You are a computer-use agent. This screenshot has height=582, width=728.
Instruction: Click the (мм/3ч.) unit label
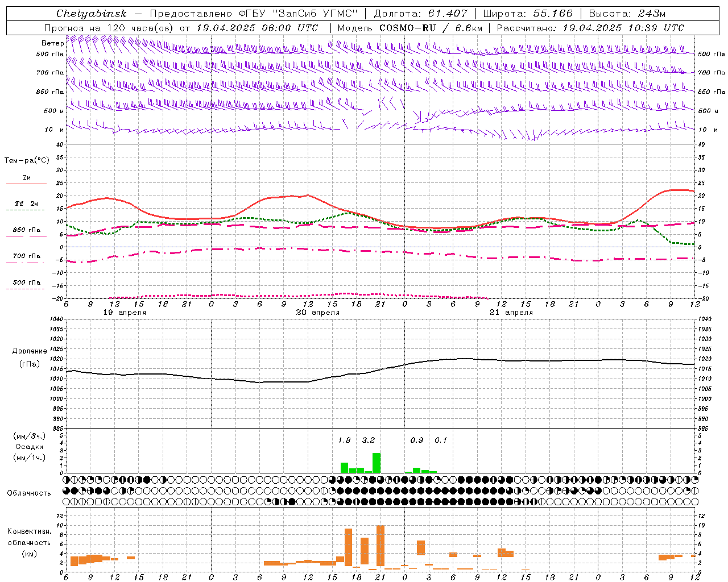pyautogui.click(x=29, y=436)
